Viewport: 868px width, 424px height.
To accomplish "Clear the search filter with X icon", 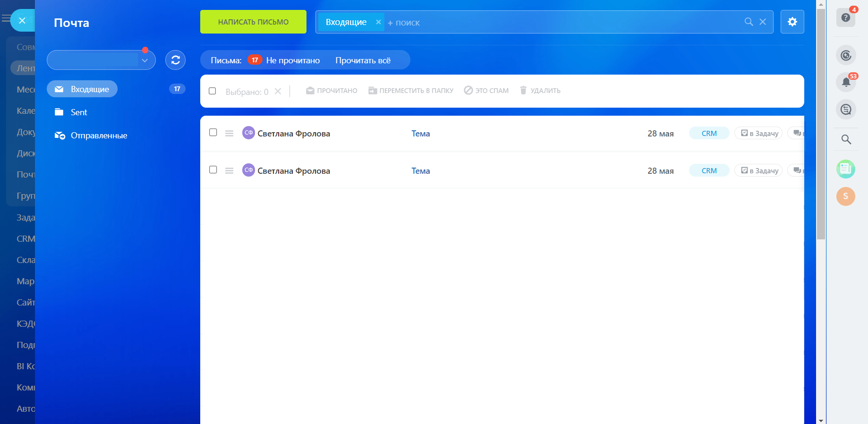I will coord(763,22).
